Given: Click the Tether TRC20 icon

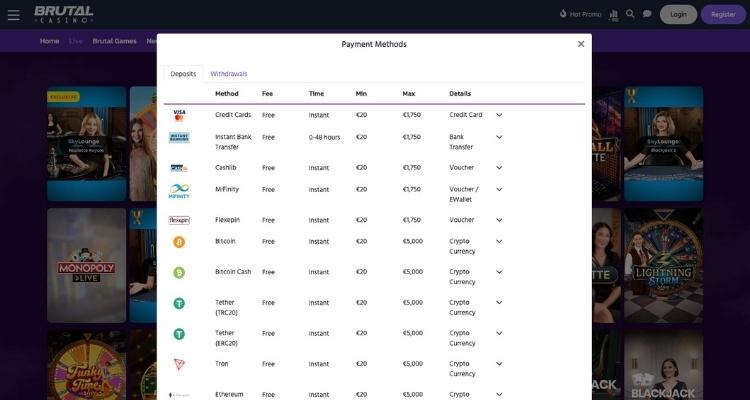Looking at the screenshot, I should [x=179, y=303].
